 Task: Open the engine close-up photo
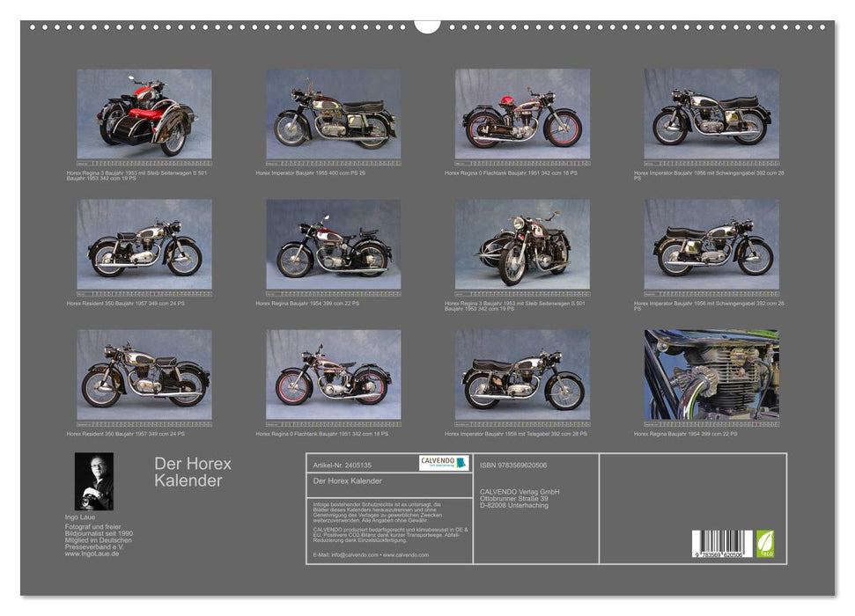[x=711, y=375]
